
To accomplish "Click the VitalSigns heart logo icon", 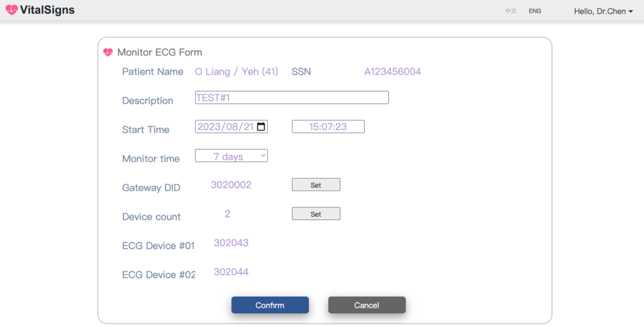I will pyautogui.click(x=12, y=10).
